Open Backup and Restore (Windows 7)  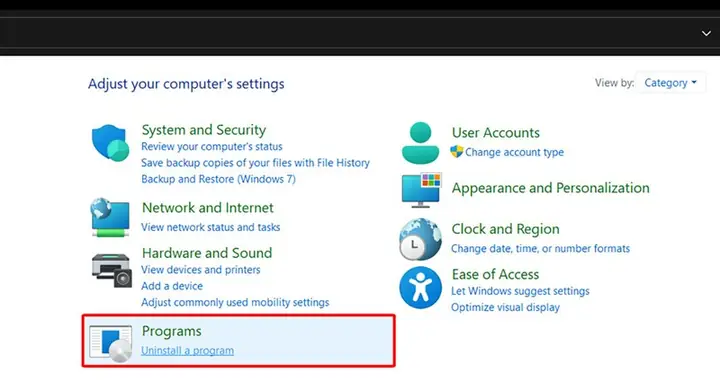coord(218,179)
